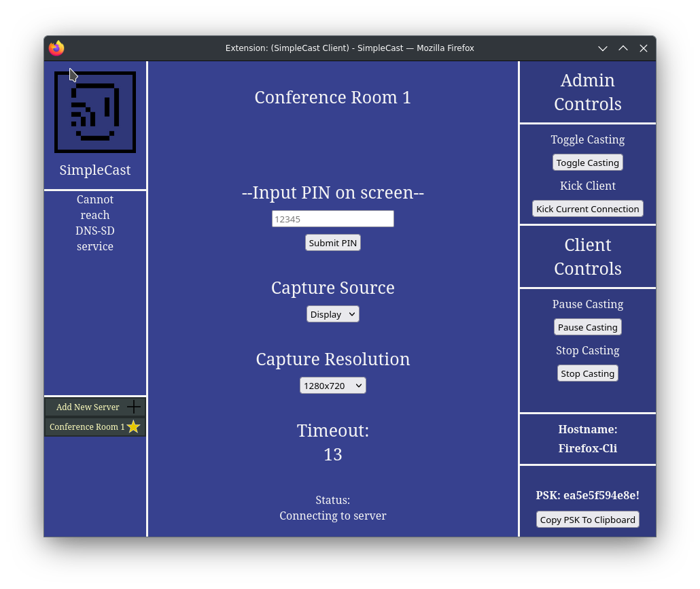The height and width of the screenshot is (589, 700).
Task: Close the SimpleCast Firefox window
Action: [x=644, y=48]
